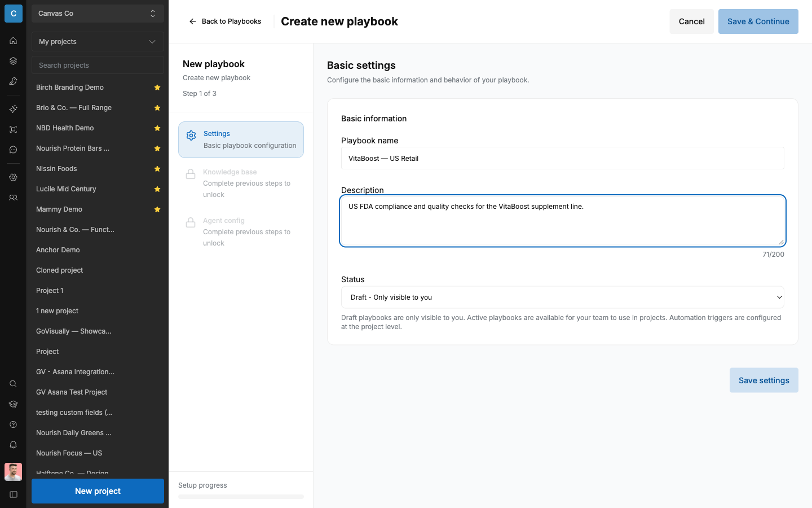Open the graduation cap learning icon
The image size is (812, 508).
(13, 404)
